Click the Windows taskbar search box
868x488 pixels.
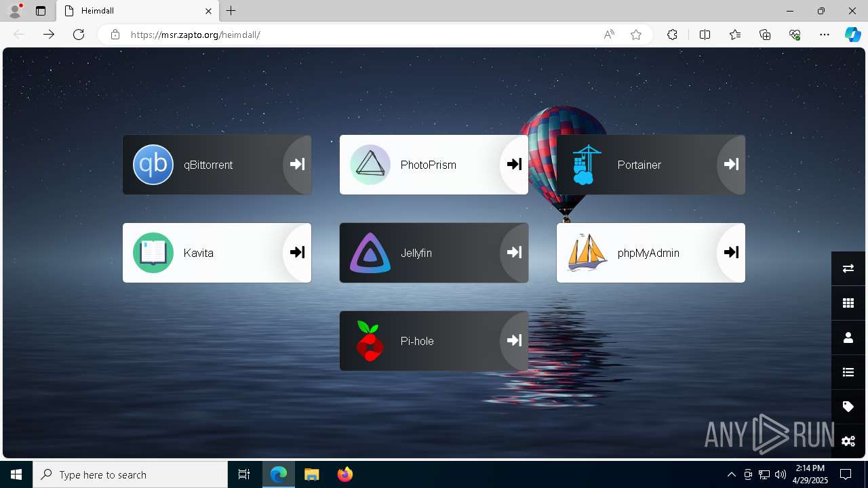130,474
